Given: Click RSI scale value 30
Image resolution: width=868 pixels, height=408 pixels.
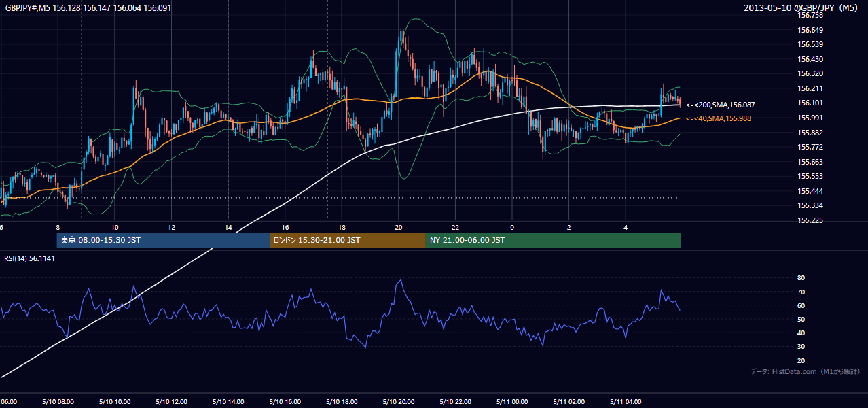Looking at the screenshot, I should 801,347.
